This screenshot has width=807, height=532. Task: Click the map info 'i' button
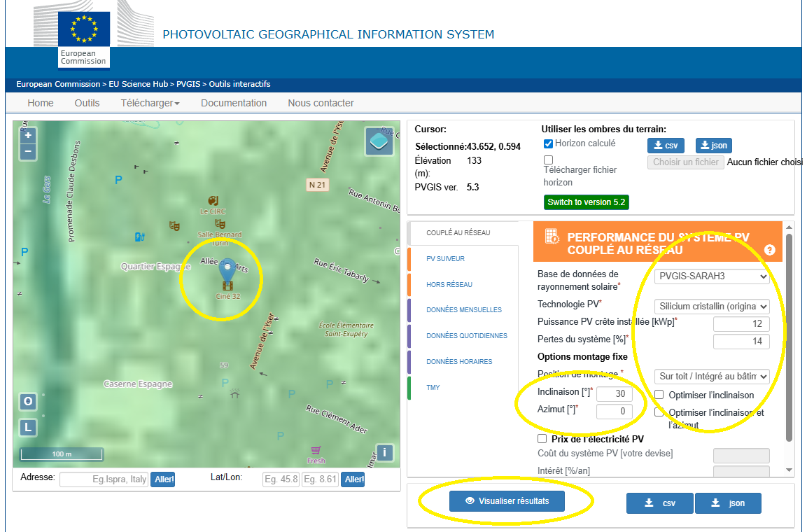point(384,452)
